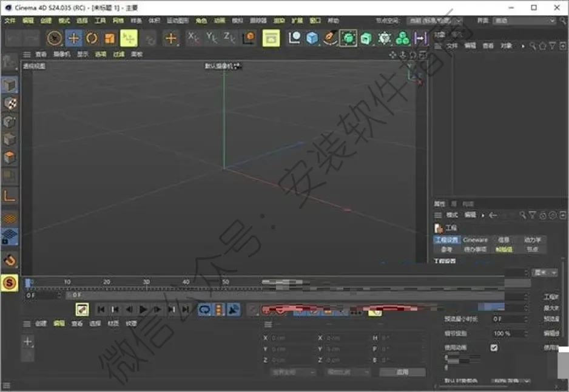The height and width of the screenshot is (392, 569).
Task: Click Object Manager filter funnel icon
Action: coord(552,46)
